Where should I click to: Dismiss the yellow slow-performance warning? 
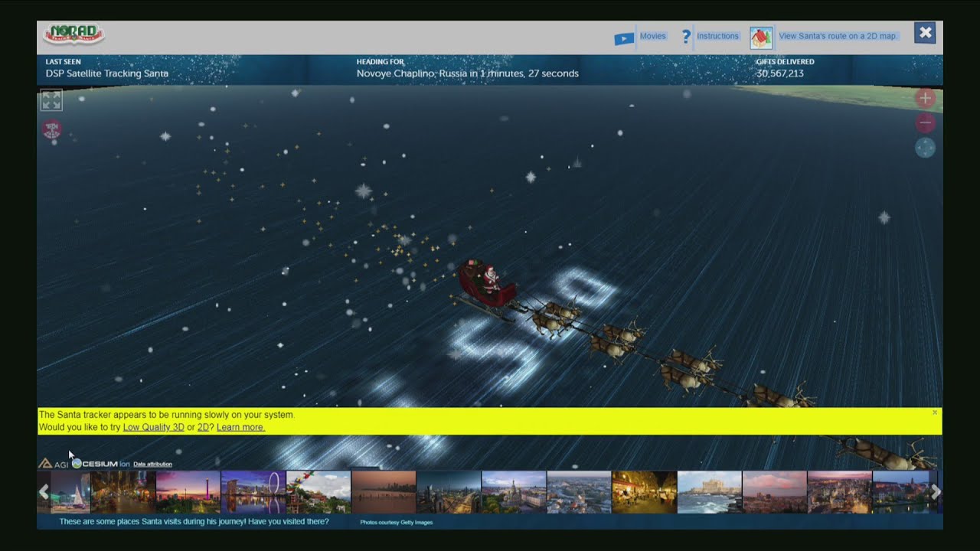[x=935, y=412]
